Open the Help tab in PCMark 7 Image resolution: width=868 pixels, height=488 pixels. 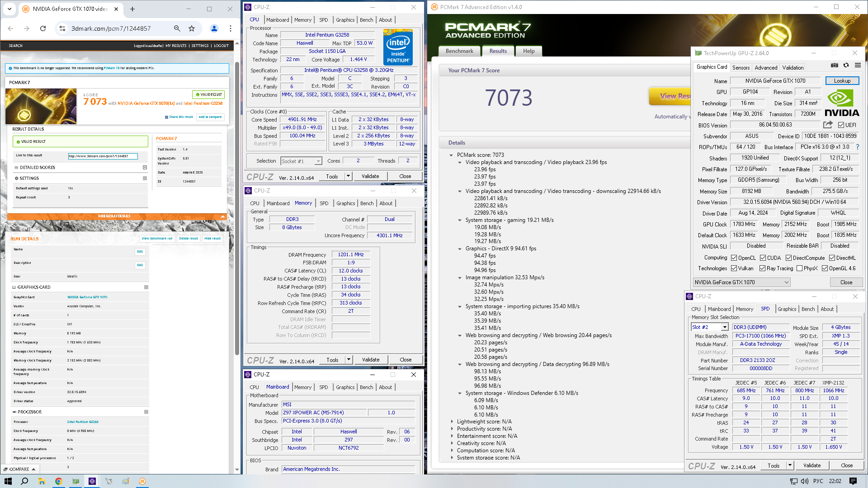tap(528, 51)
